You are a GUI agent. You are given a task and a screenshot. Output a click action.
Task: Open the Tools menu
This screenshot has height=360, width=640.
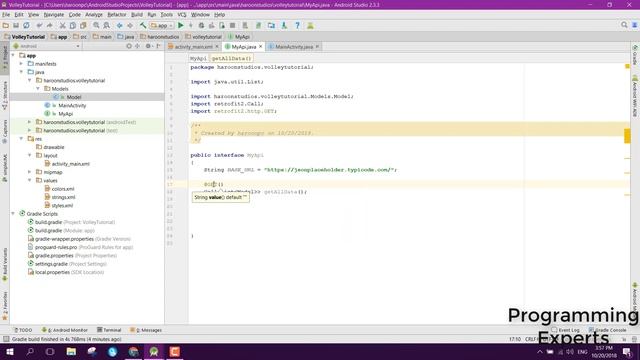pos(167,15)
